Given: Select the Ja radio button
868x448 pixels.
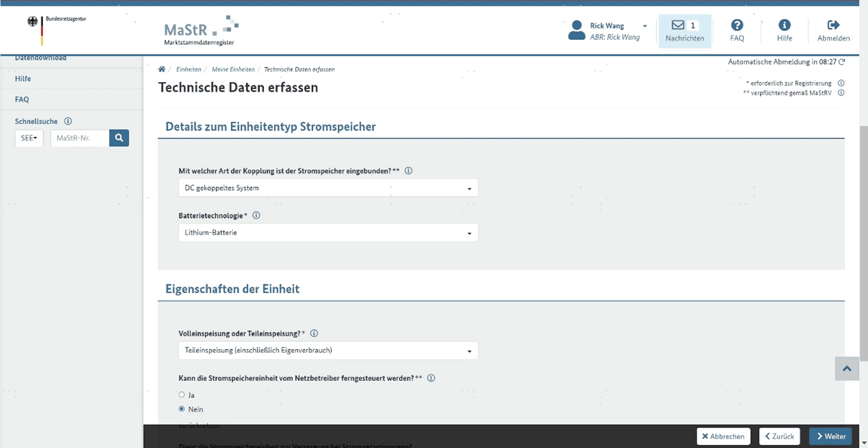Looking at the screenshot, I should click(182, 395).
